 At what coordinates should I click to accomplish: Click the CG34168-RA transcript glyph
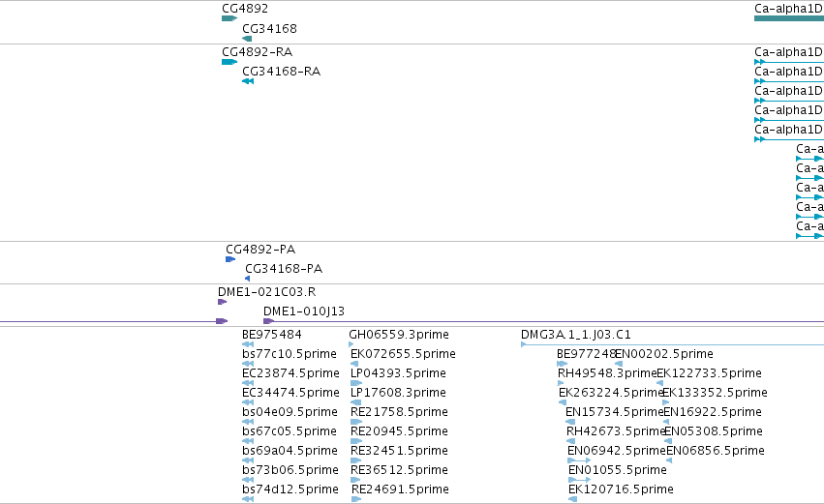tap(248, 81)
